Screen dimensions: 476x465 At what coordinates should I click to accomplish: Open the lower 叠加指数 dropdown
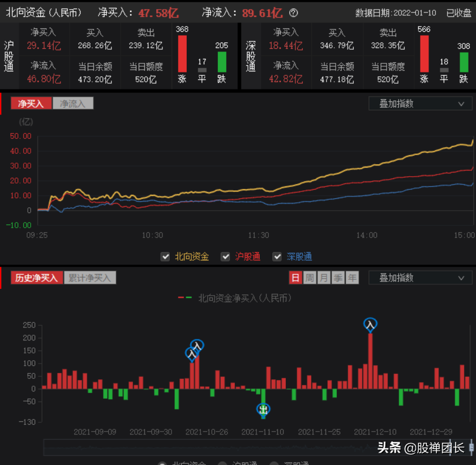[x=420, y=278]
